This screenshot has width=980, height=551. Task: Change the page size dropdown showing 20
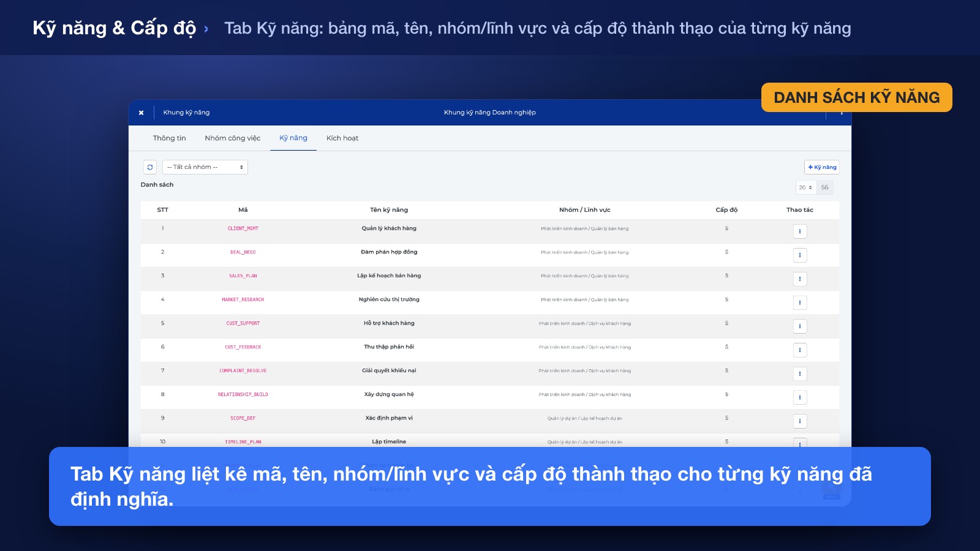click(x=805, y=187)
